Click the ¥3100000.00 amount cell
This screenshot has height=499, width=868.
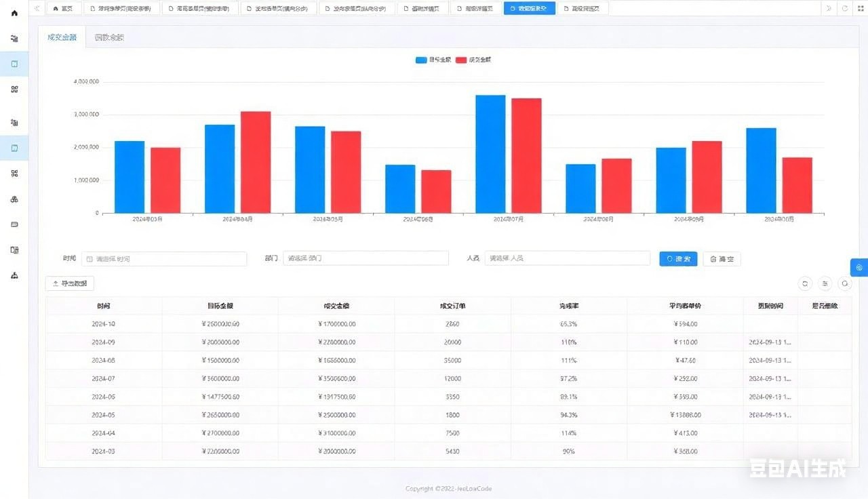336,433
